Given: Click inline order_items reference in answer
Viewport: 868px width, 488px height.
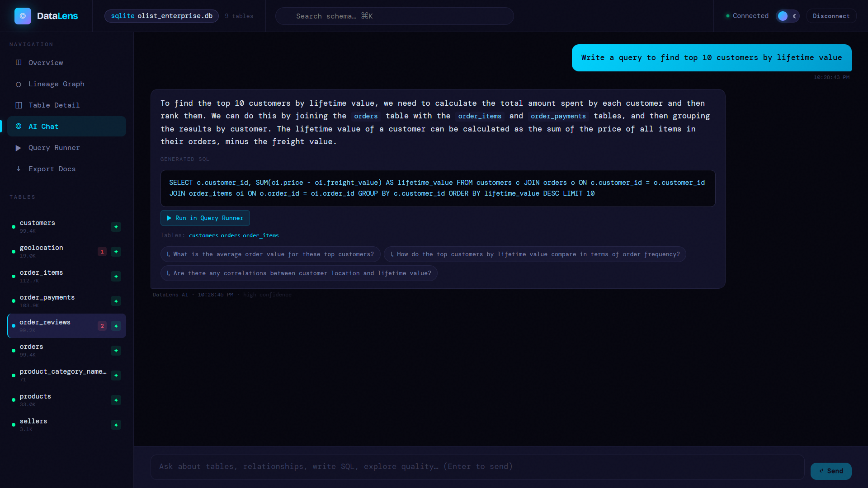Looking at the screenshot, I should click(480, 116).
